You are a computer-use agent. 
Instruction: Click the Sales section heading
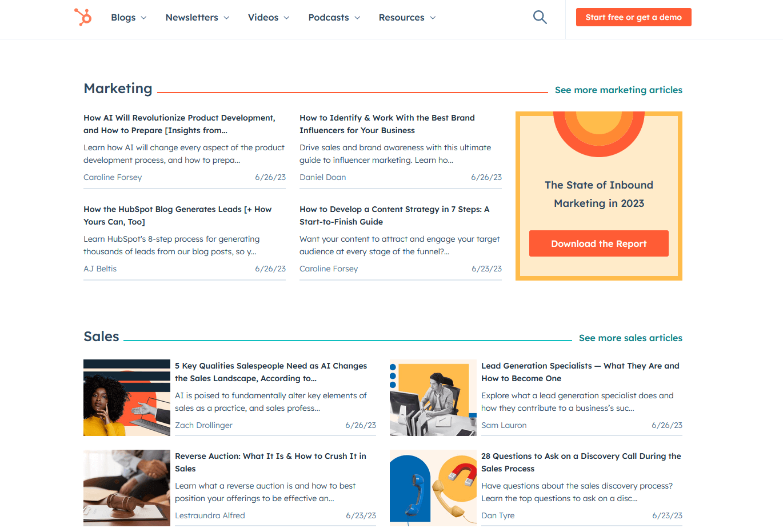101,337
